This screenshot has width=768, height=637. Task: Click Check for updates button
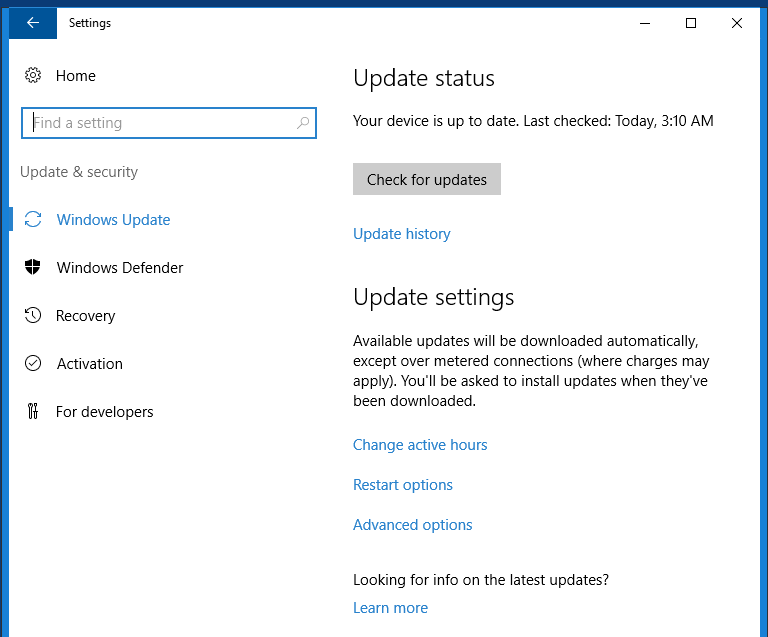pyautogui.click(x=427, y=179)
